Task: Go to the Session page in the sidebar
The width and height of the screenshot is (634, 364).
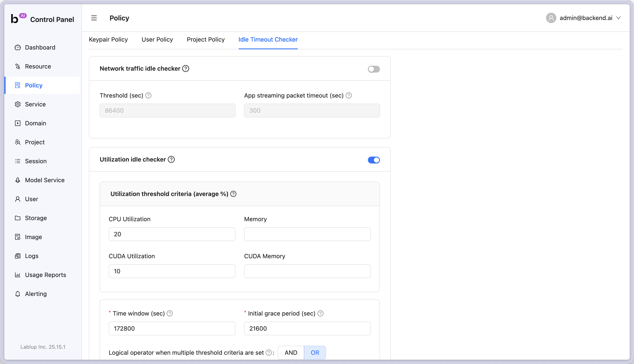Action: 36,161
